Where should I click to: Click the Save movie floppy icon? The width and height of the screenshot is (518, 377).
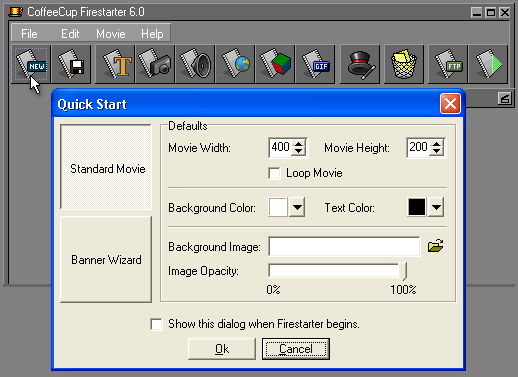(x=71, y=64)
